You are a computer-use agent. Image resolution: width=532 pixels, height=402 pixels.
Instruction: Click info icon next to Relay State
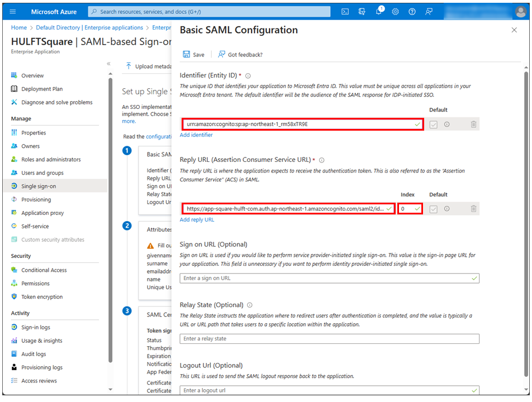[x=250, y=305]
